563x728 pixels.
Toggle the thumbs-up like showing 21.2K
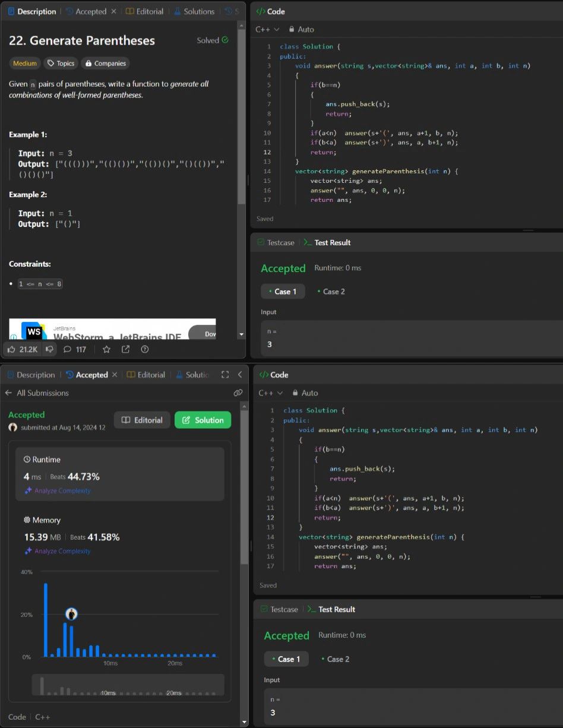[23, 349]
